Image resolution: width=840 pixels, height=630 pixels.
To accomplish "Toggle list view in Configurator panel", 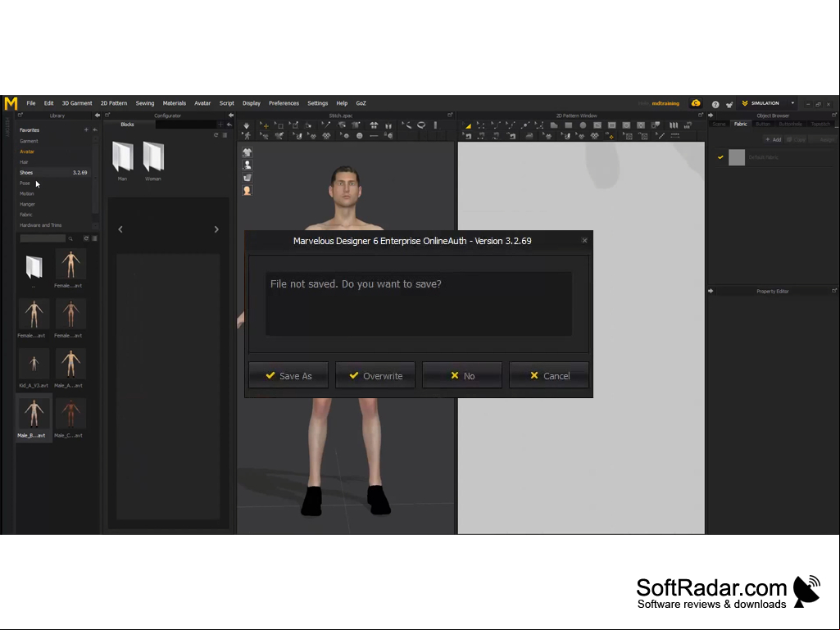I will coord(225,135).
